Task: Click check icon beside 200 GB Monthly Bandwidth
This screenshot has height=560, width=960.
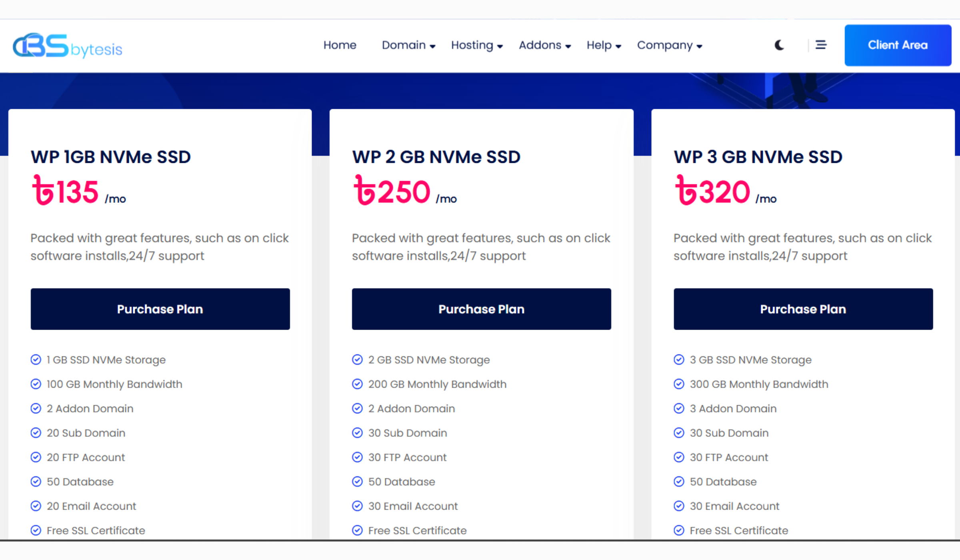Action: coord(357,384)
